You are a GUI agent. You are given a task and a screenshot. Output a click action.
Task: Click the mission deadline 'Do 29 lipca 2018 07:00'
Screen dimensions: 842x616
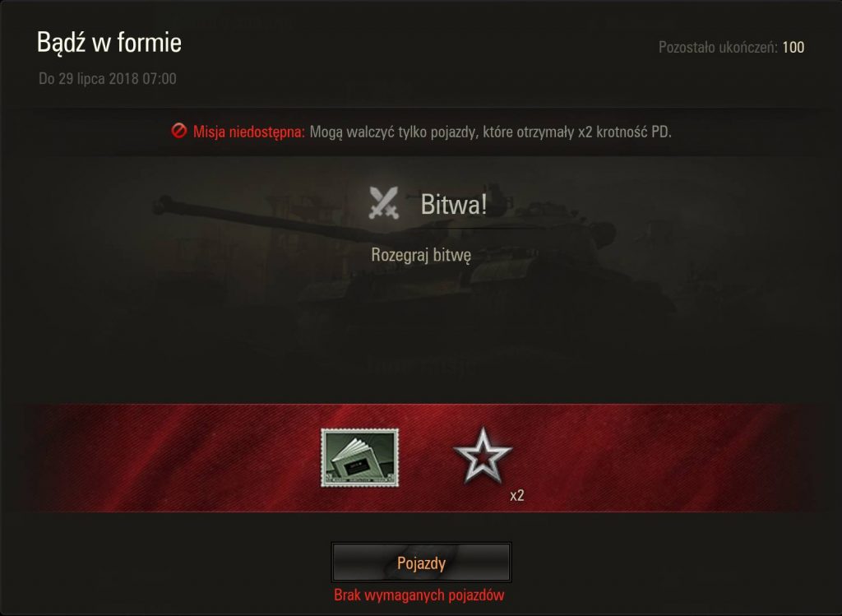[x=108, y=78]
